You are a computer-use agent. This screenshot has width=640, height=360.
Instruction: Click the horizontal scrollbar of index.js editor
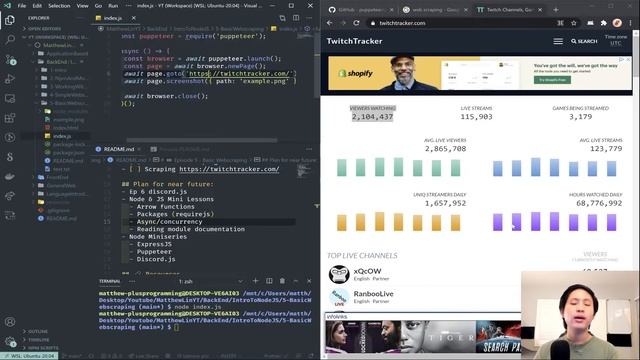coord(202,140)
